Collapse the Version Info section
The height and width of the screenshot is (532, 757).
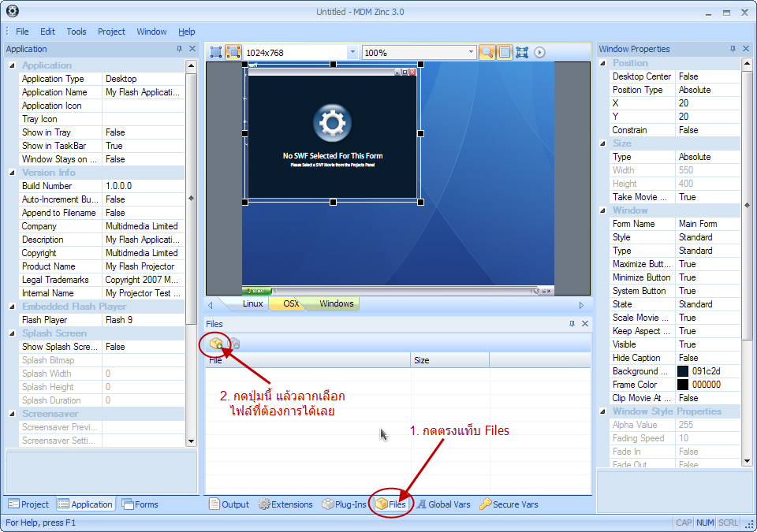tap(13, 173)
